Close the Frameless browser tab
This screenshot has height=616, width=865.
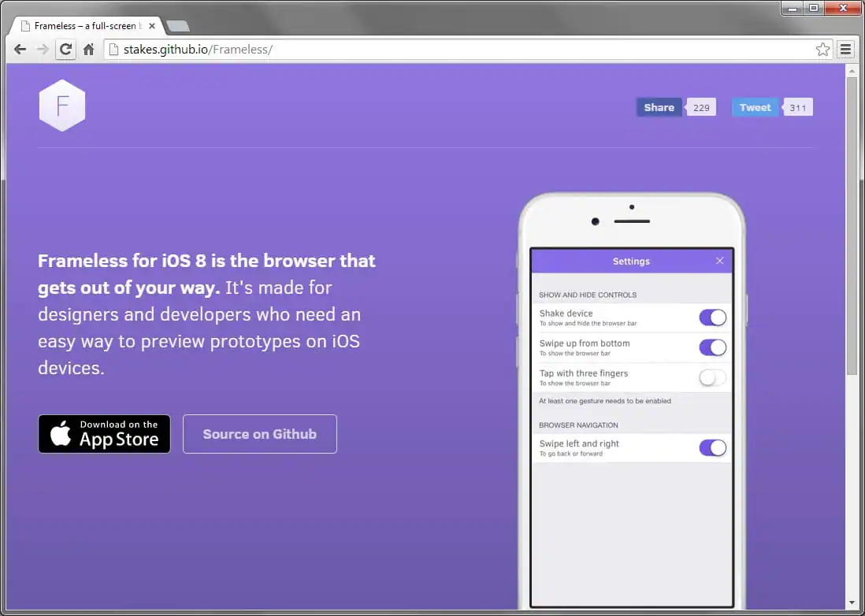pyautogui.click(x=152, y=26)
